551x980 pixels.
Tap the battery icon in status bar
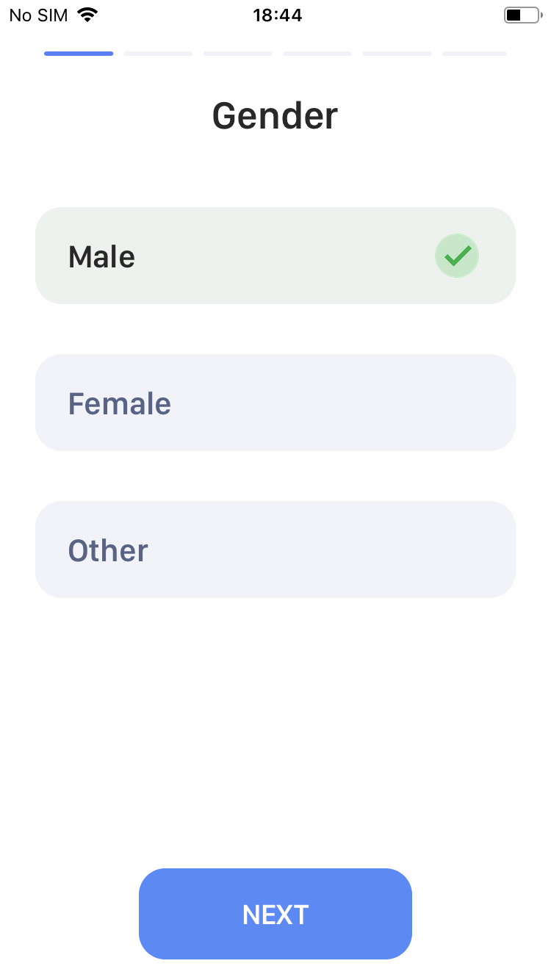click(x=522, y=15)
